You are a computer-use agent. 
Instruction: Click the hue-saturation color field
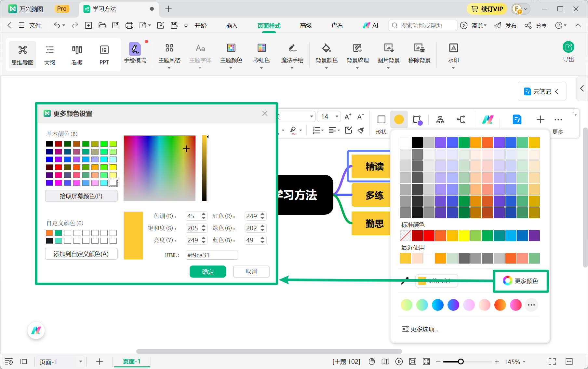click(159, 168)
